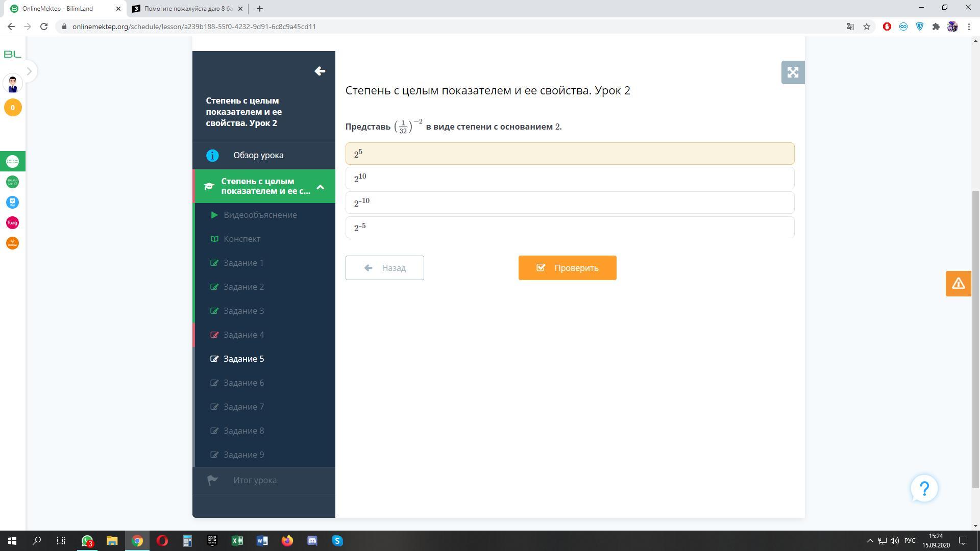Open Задание 6 in lesson list
The image size is (980, 551).
click(243, 383)
